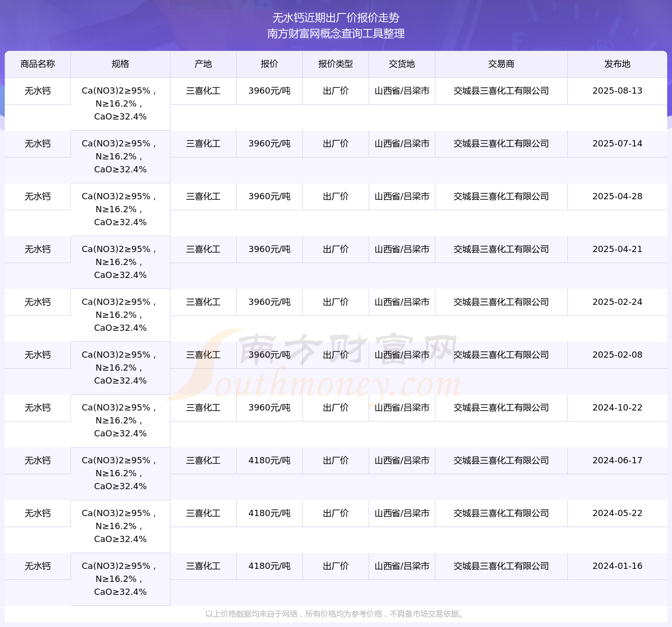This screenshot has height=627, width=672.
Task: Click 无水钙 name in 2024-01-16 row
Action: [38, 566]
